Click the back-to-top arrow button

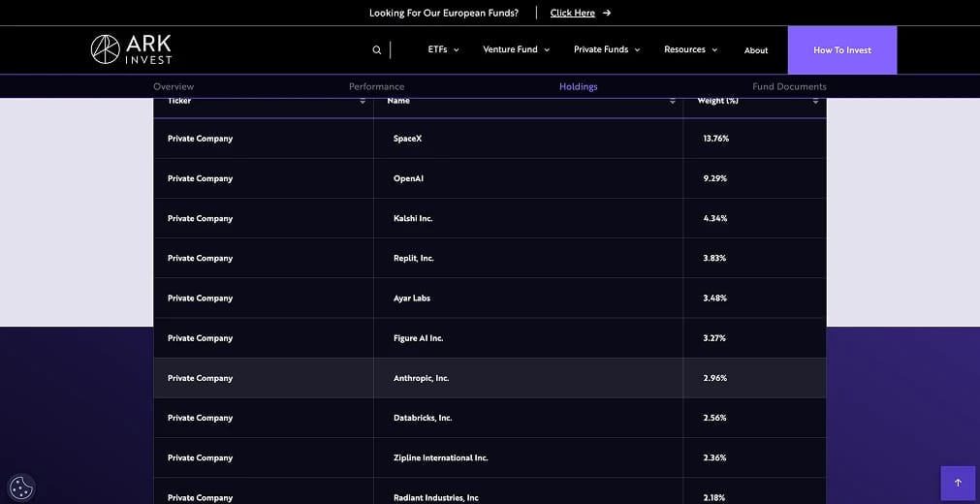coord(958,483)
